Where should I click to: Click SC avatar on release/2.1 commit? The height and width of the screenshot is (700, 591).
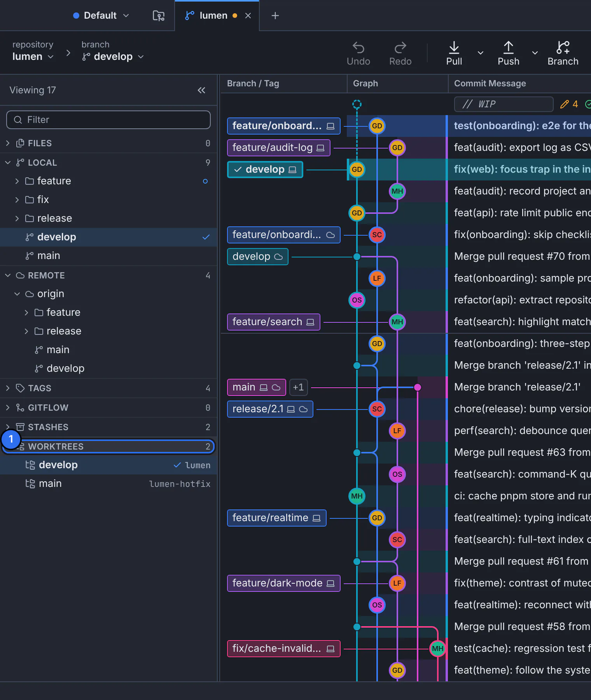377,409
